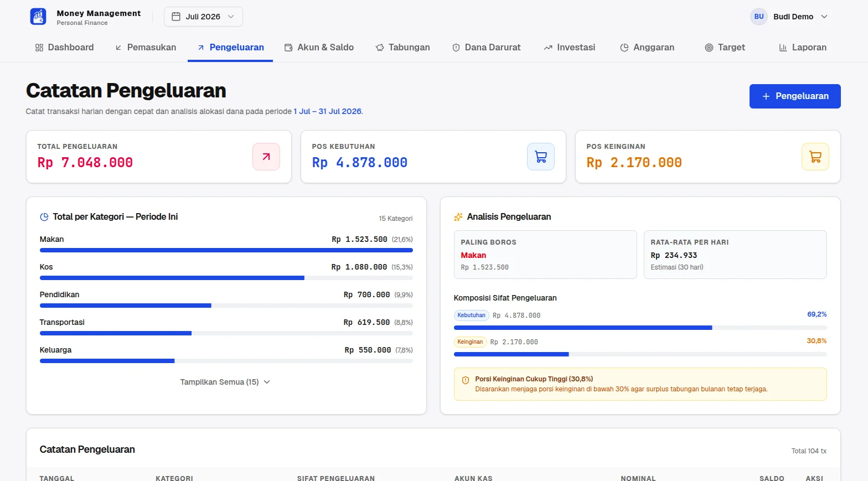Screen dimensions: 868x481
Task: Click the Pos Kebutuhan summary card
Action: click(x=433, y=157)
